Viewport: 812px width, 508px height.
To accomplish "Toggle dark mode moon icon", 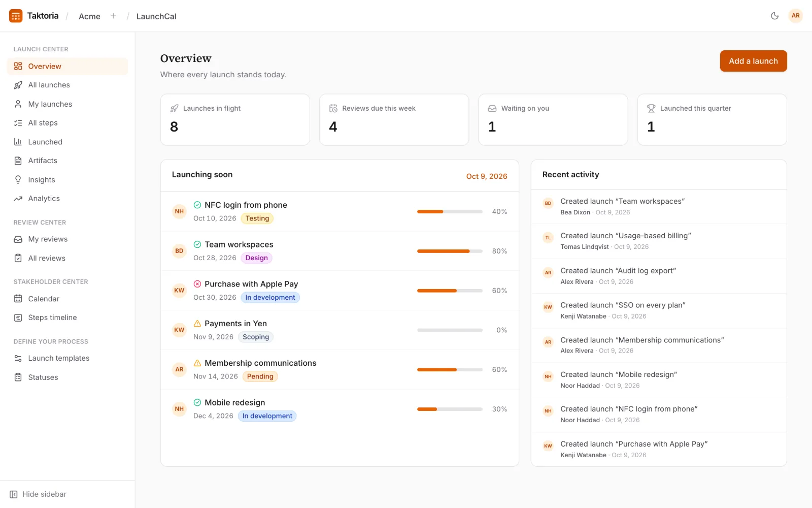I will coord(774,16).
